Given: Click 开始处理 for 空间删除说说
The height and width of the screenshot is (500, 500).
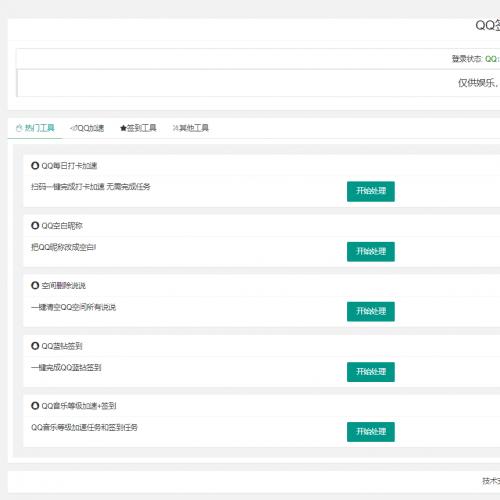Looking at the screenshot, I should click(x=371, y=312).
